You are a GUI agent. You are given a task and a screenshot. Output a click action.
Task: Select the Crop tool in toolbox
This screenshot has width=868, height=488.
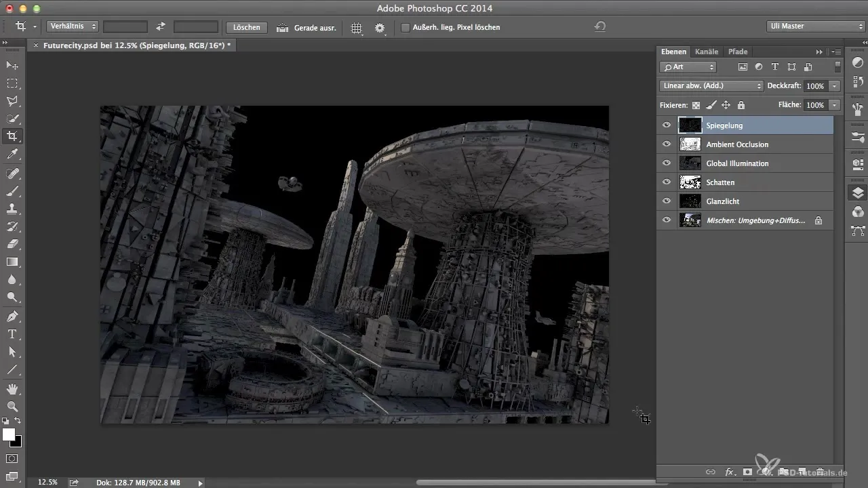pyautogui.click(x=12, y=136)
